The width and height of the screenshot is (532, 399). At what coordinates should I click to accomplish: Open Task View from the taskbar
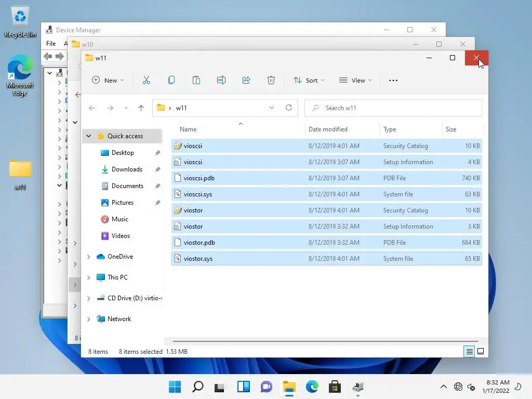(220, 387)
